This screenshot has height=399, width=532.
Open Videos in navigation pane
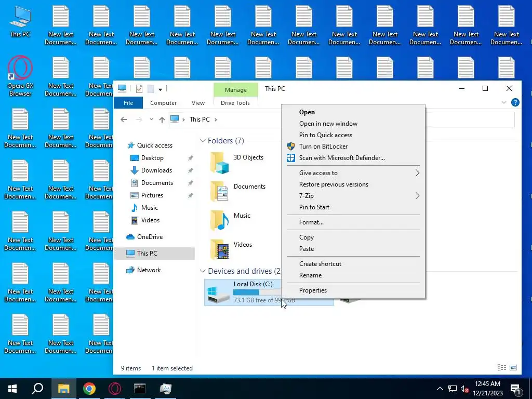click(x=150, y=220)
